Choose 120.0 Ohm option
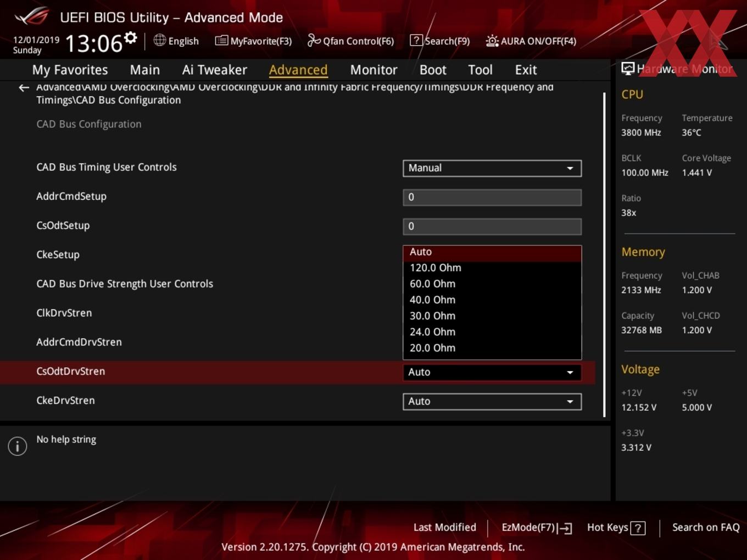747x560 pixels. tap(492, 268)
